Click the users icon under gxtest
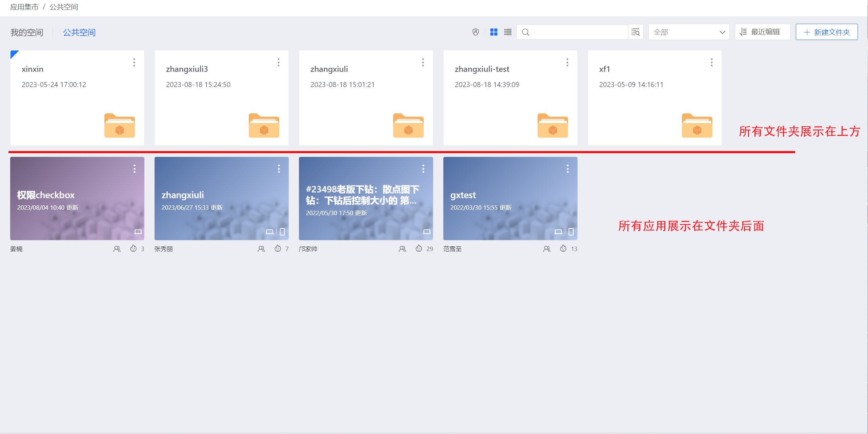This screenshot has height=434, width=868. [547, 249]
